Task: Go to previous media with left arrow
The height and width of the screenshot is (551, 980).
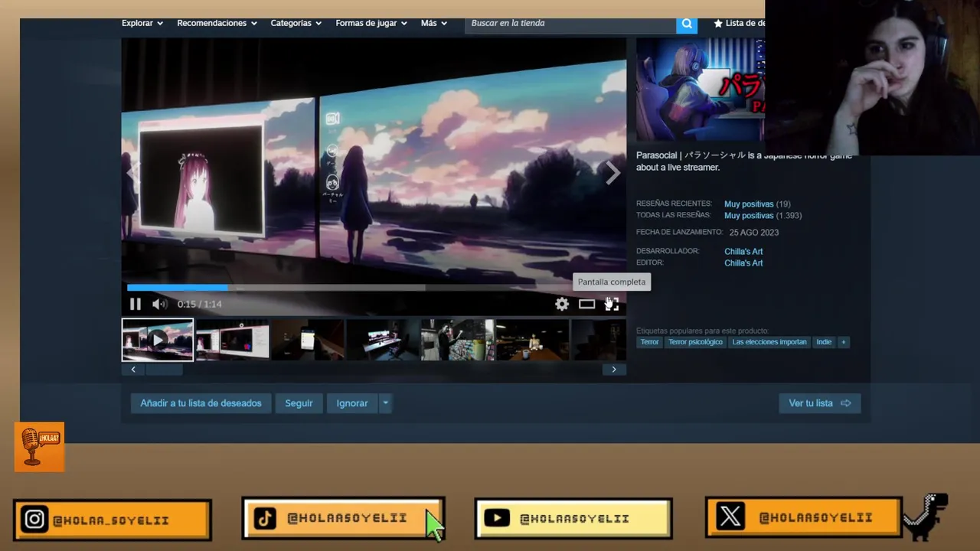Action: (x=132, y=173)
